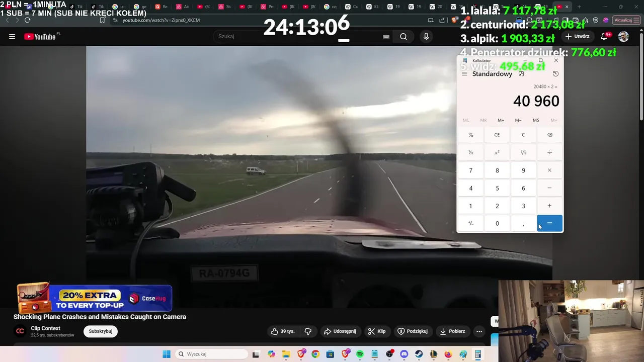
Task: Click the CE clear entry key
Action: [497, 135]
